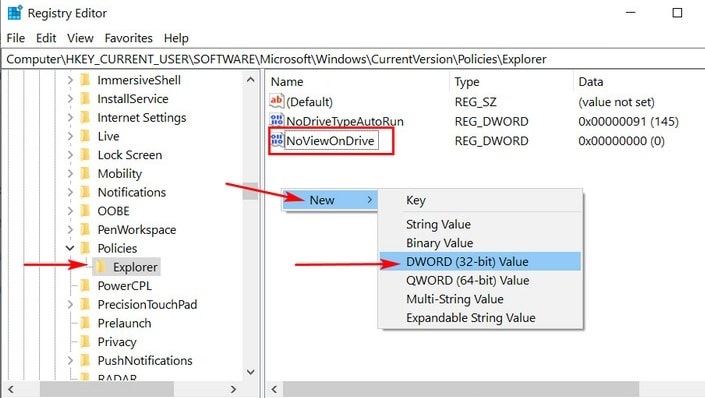Click the 0x00000091 (145) data cell
The image size is (705, 398).
(628, 121)
